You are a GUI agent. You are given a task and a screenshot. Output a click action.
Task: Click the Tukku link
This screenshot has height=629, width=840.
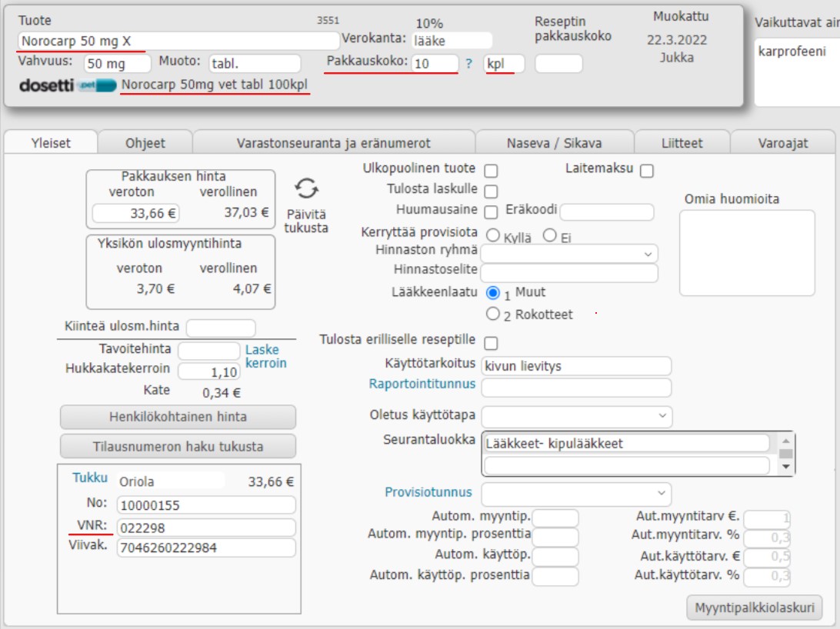pyautogui.click(x=90, y=478)
